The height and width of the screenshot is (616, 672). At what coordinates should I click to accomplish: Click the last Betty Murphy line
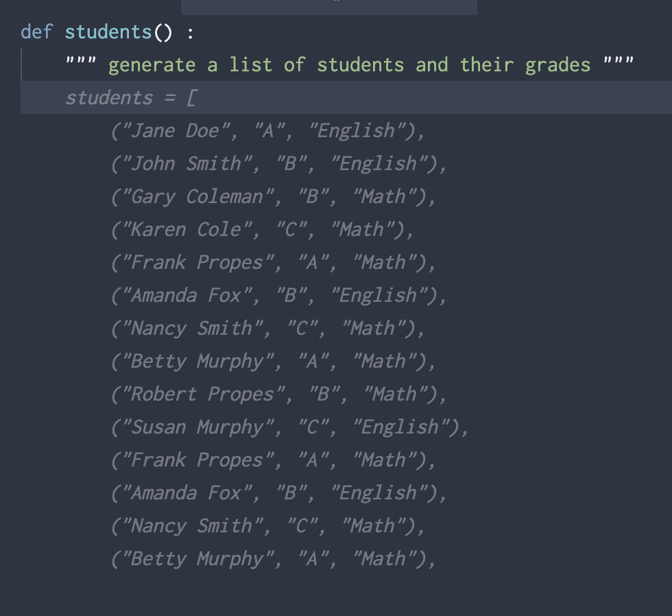tap(274, 560)
